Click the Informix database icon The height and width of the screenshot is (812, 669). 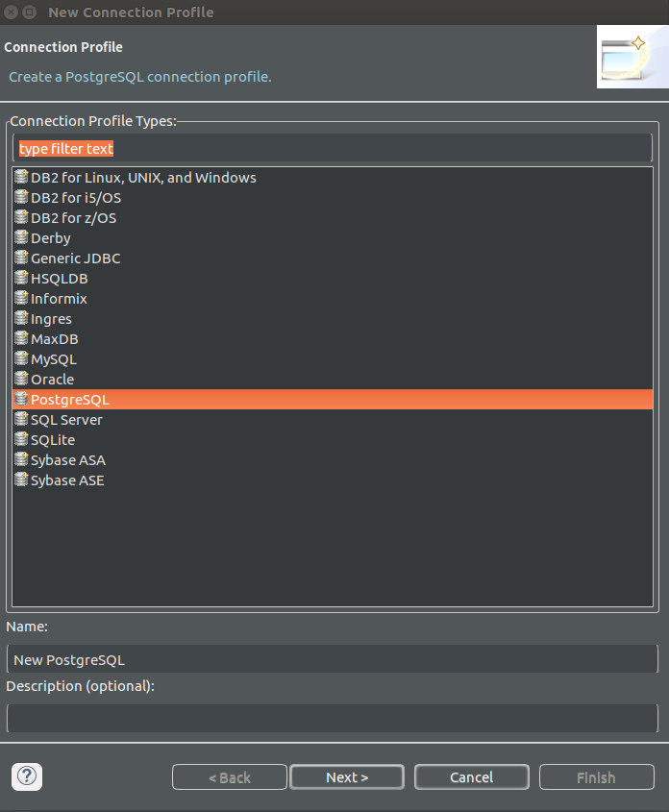pyautogui.click(x=21, y=298)
